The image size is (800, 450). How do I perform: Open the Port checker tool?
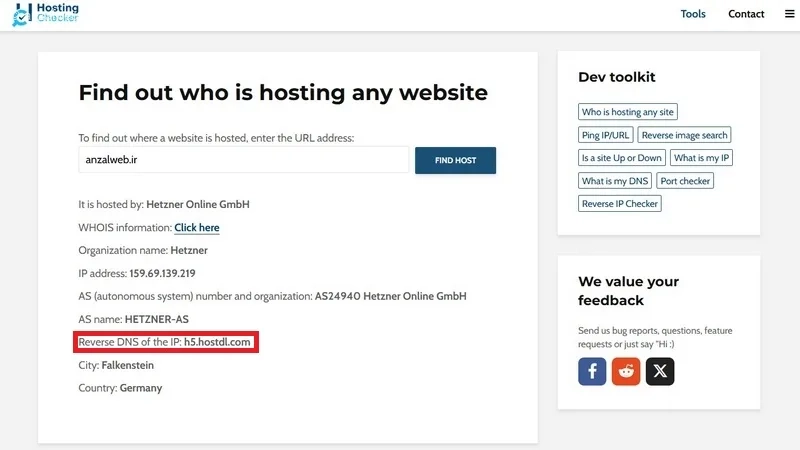pos(685,181)
